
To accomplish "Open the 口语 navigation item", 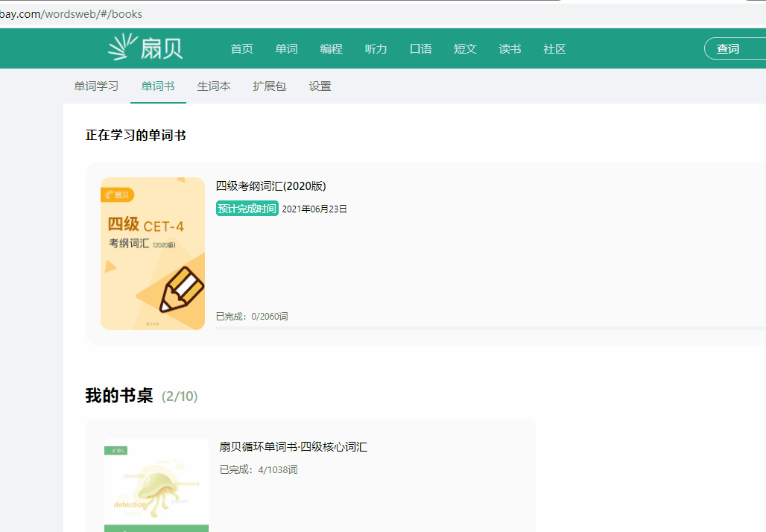I will (420, 49).
